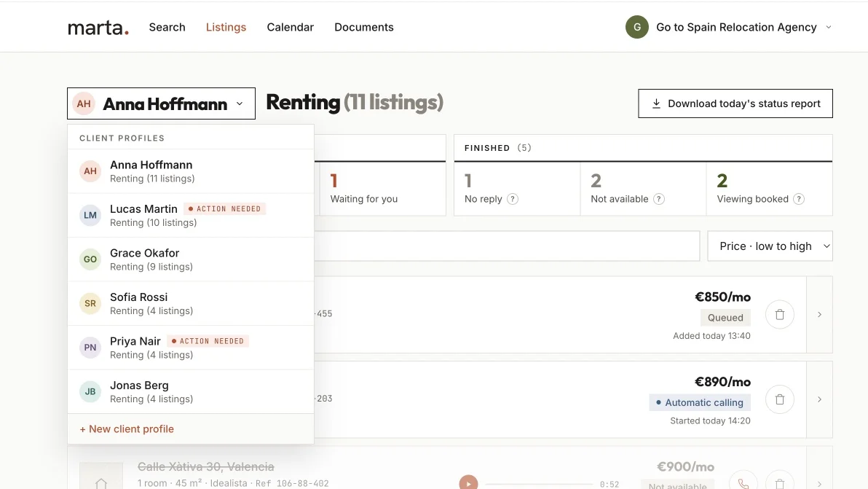
Task: Click the PN avatar for Priya Nair
Action: (x=90, y=348)
